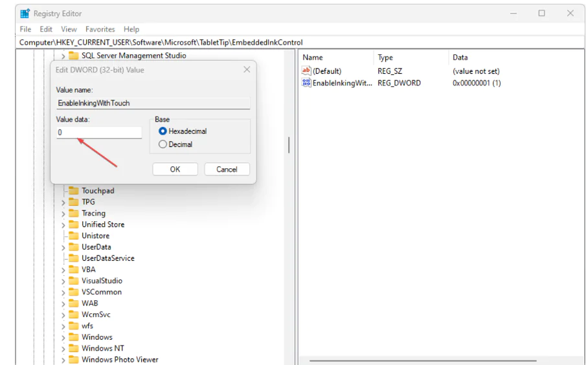588x365 pixels.
Task: Click the SQL Server Management Studio folder icon
Action: point(74,56)
